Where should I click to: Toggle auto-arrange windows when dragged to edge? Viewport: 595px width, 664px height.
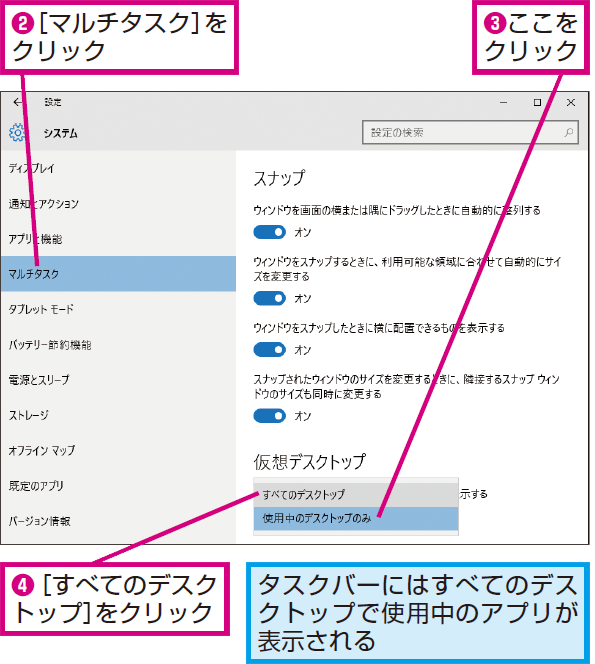tap(269, 232)
